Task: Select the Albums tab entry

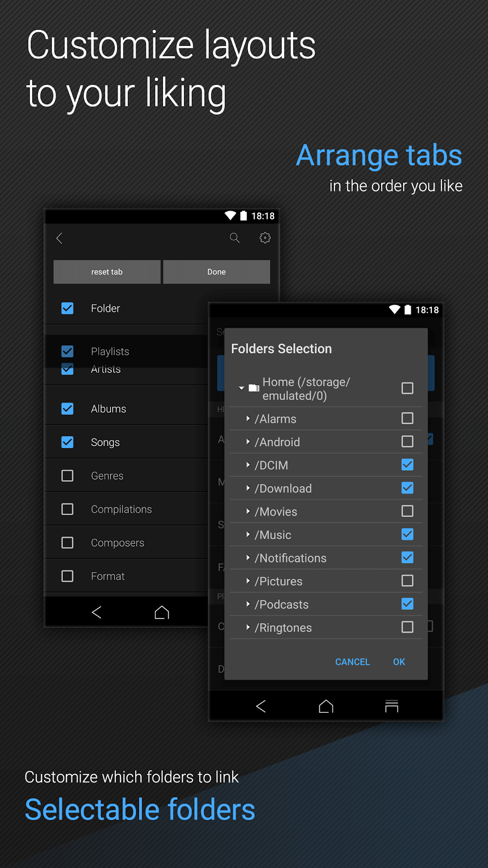Action: [x=108, y=409]
